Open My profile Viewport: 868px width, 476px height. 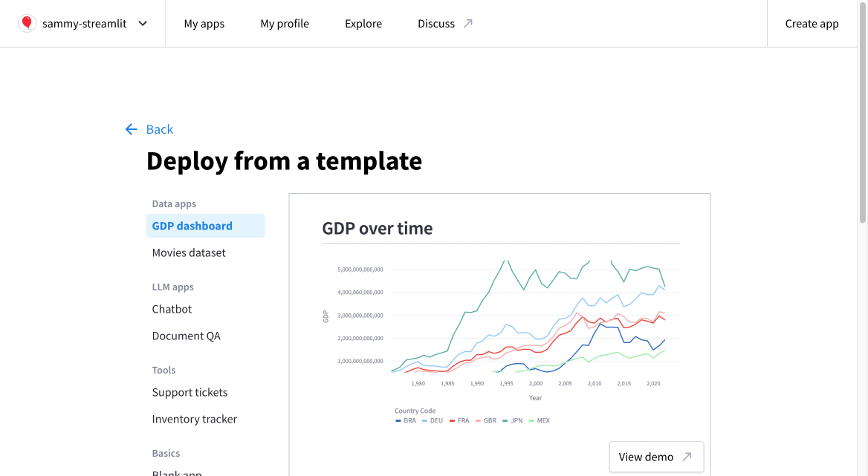click(x=285, y=23)
